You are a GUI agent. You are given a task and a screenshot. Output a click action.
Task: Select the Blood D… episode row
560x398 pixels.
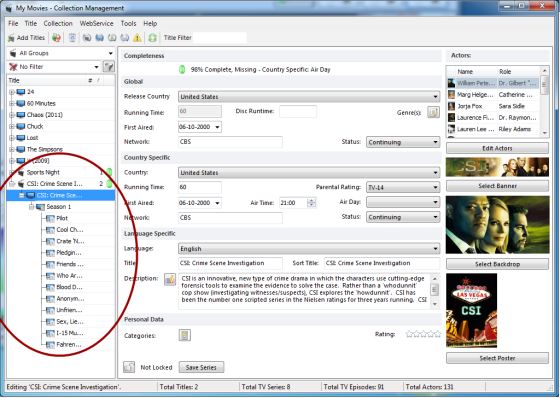pos(69,287)
